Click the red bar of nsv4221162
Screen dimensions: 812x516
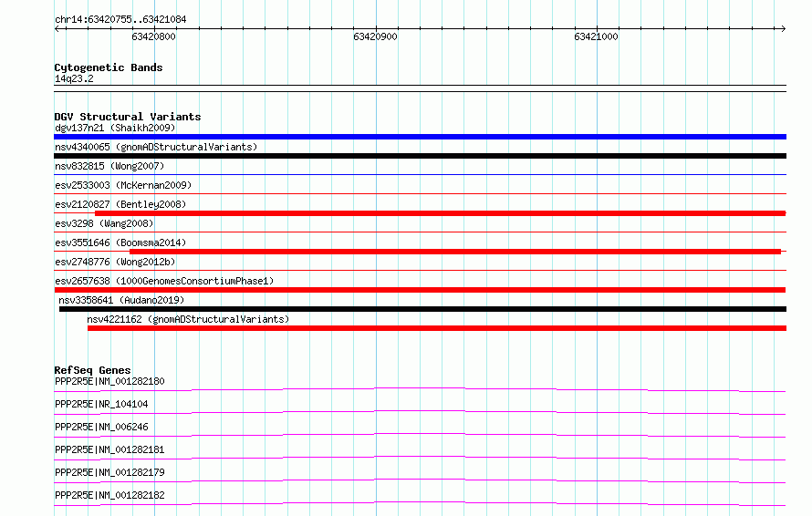[x=437, y=328]
